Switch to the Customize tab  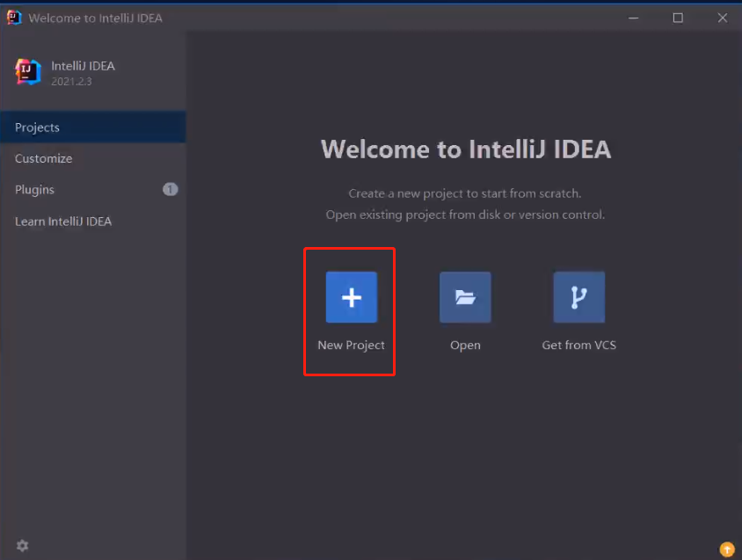click(93, 158)
